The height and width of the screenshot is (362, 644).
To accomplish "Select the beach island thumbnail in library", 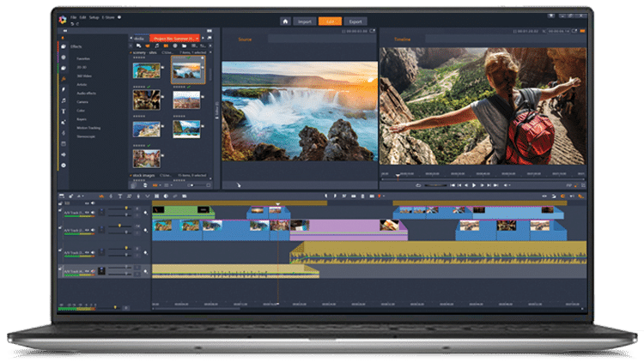I will click(187, 129).
